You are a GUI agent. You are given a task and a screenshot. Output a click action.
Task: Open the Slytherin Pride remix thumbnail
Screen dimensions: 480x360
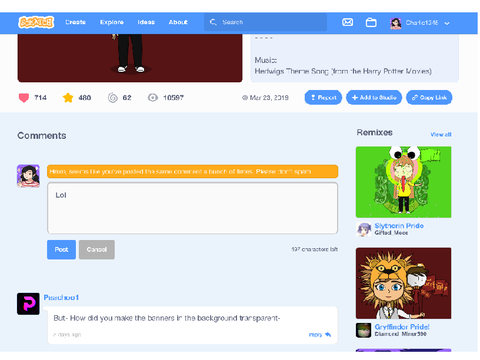(x=403, y=182)
